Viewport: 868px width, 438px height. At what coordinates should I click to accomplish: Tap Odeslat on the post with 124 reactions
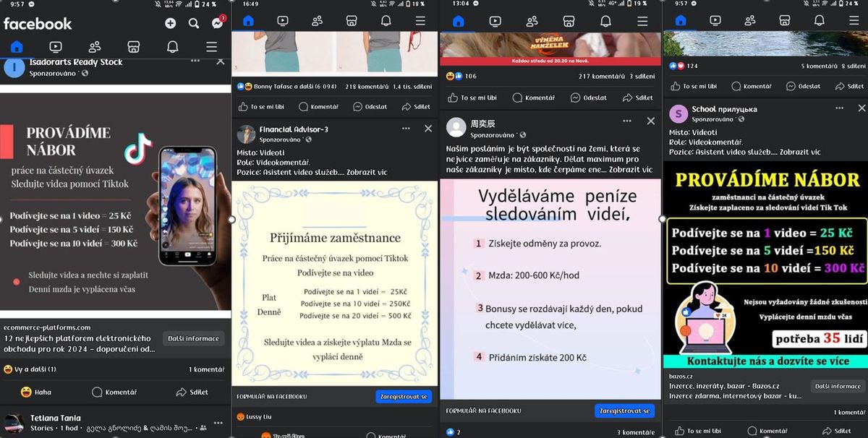click(803, 87)
